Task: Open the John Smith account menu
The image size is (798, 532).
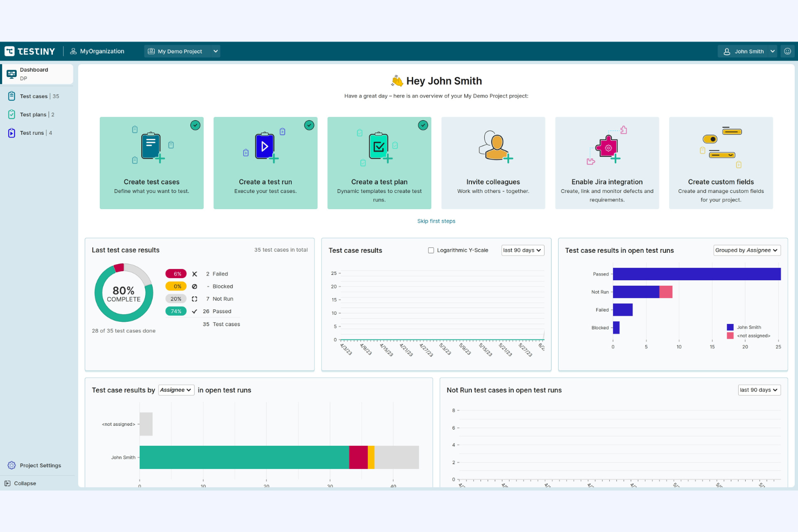Action: [x=747, y=51]
